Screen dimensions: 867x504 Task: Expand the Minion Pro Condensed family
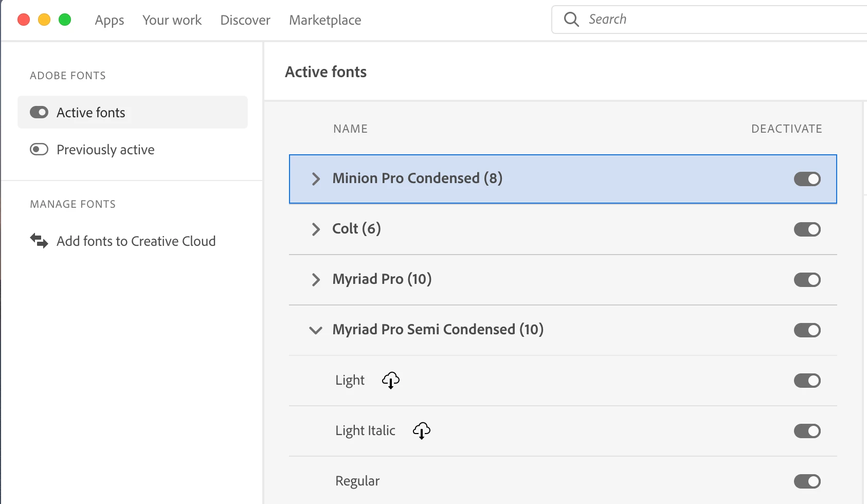tap(316, 179)
